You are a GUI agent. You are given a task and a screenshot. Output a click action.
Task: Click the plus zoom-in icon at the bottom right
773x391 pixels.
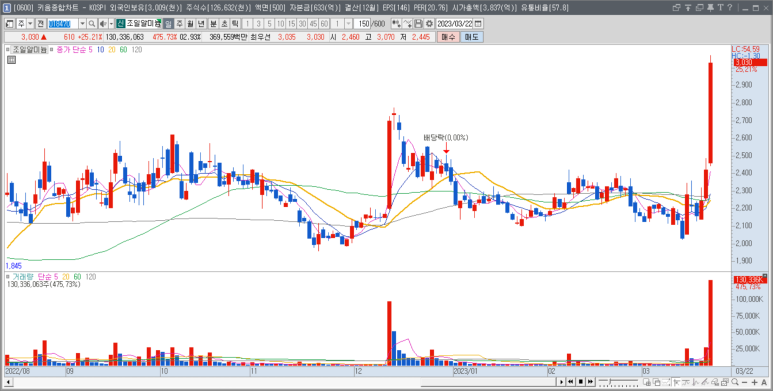755,382
